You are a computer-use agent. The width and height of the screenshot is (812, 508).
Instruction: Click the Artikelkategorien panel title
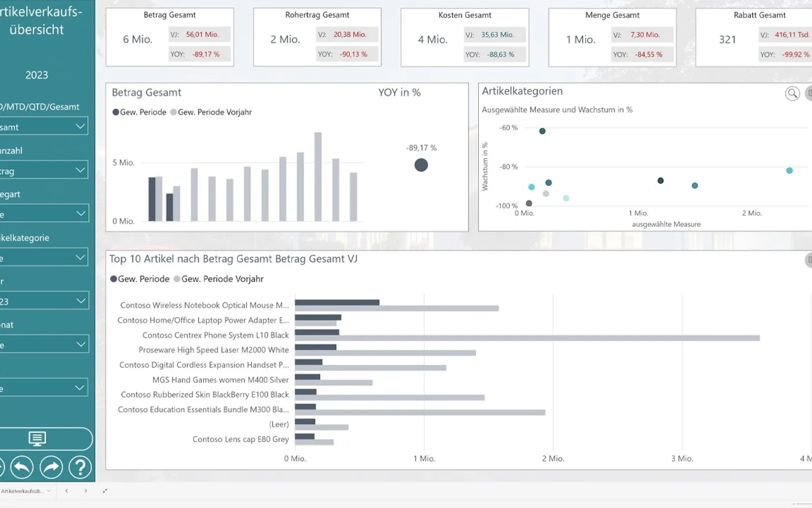(522, 91)
